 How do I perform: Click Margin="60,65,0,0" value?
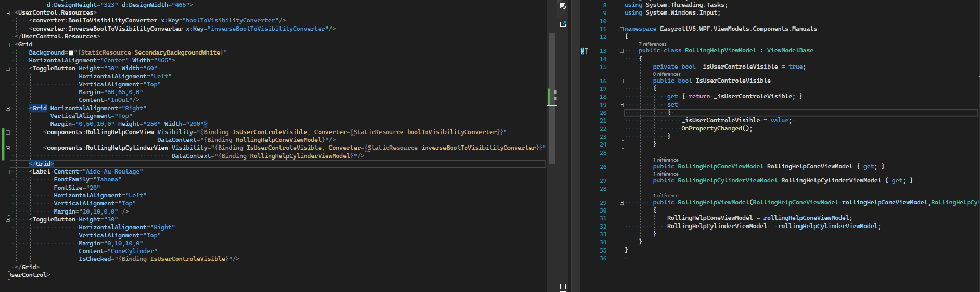tap(123, 92)
